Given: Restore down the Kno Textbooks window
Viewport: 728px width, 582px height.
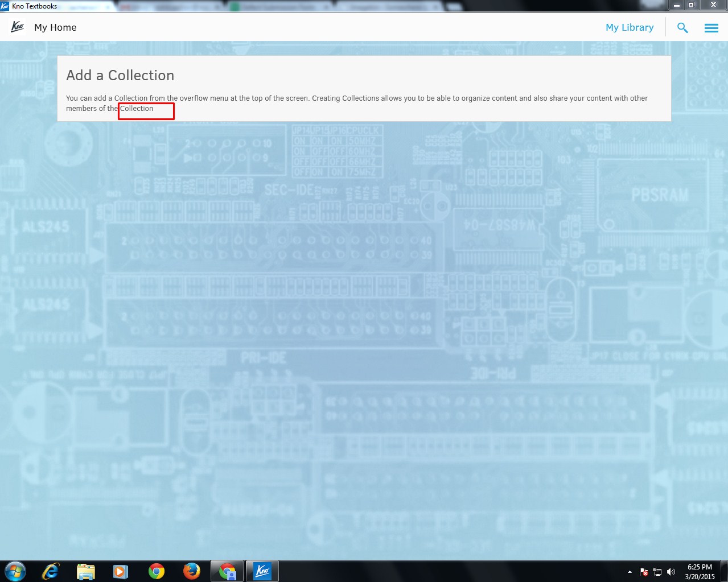Looking at the screenshot, I should click(692, 5).
